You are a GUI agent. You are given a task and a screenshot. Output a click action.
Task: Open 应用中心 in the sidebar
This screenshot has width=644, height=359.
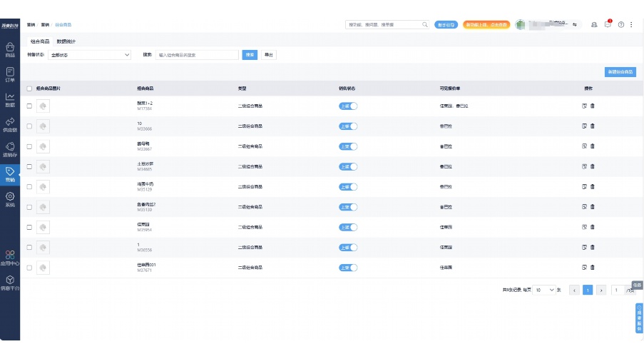(10, 256)
